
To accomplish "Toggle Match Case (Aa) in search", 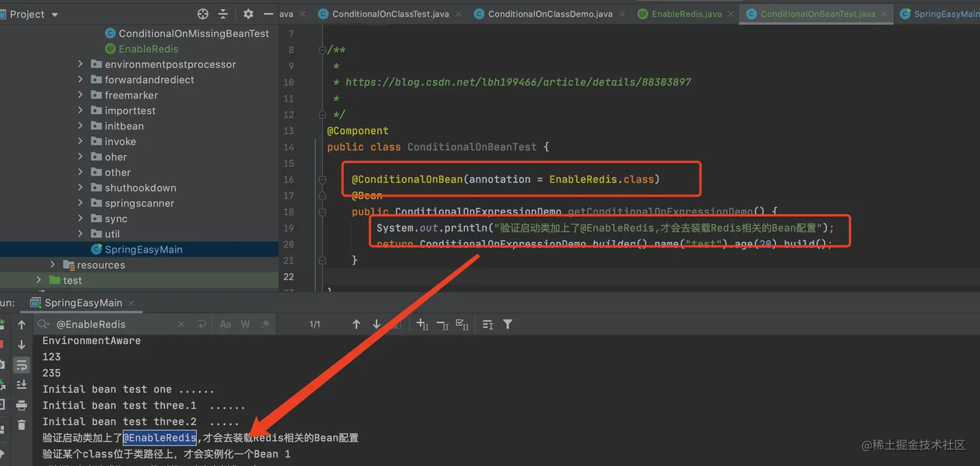I will tap(225, 324).
